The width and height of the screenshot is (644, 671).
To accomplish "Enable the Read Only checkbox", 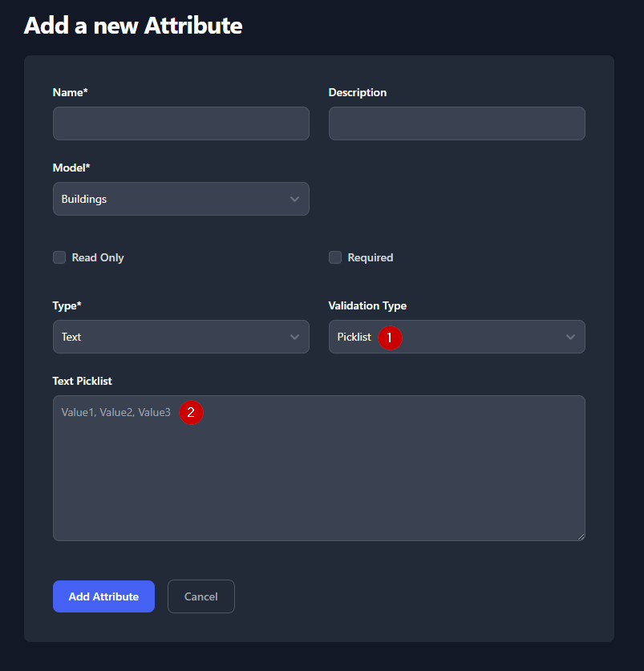I will (x=59, y=257).
